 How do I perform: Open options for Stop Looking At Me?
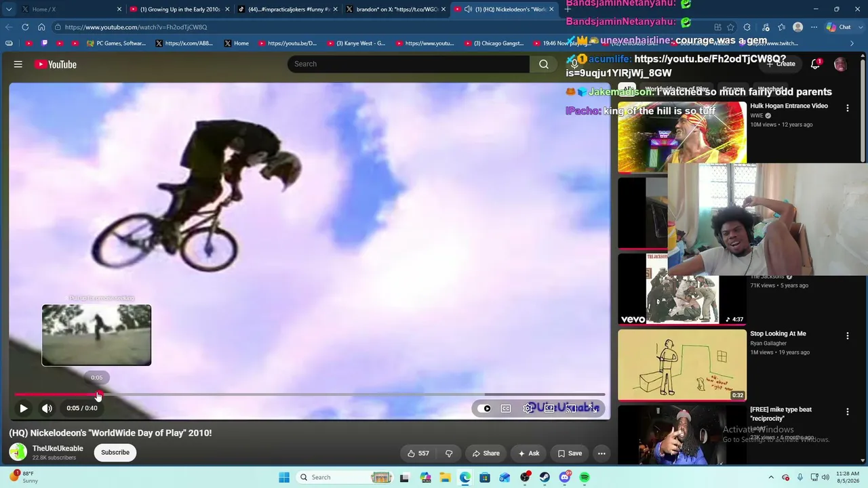848,335
